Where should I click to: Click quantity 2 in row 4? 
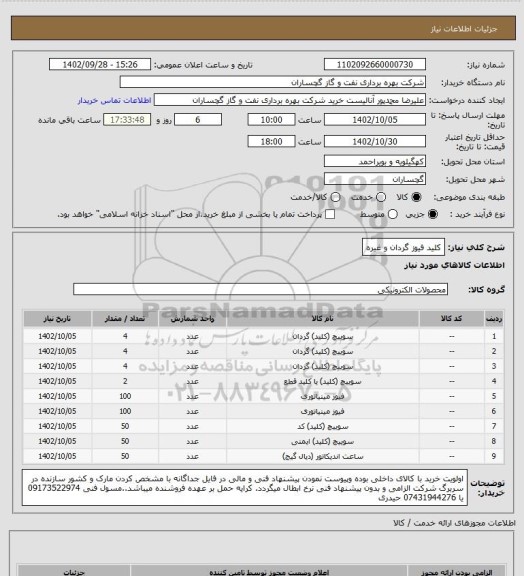tap(125, 381)
